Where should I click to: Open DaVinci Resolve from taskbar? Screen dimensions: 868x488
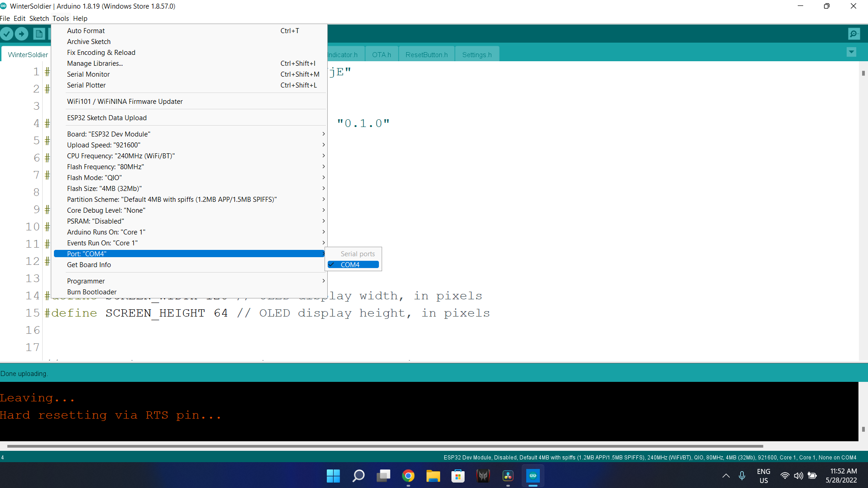click(x=508, y=476)
